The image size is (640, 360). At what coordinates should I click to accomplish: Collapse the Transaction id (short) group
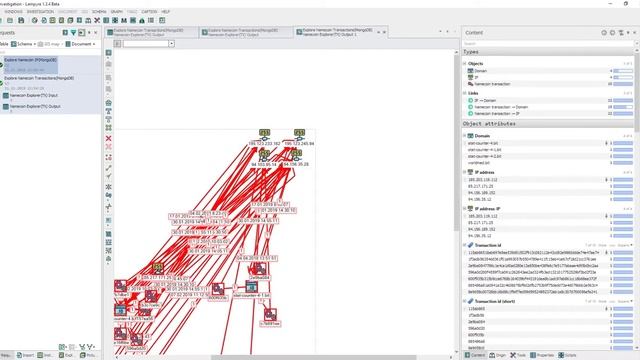(464, 301)
